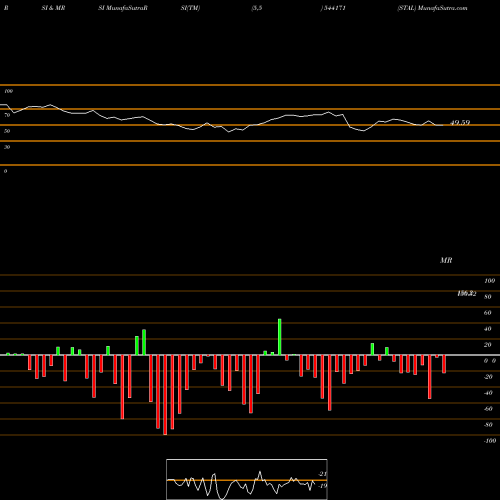Click the tallest green histogram bar

coord(279,337)
